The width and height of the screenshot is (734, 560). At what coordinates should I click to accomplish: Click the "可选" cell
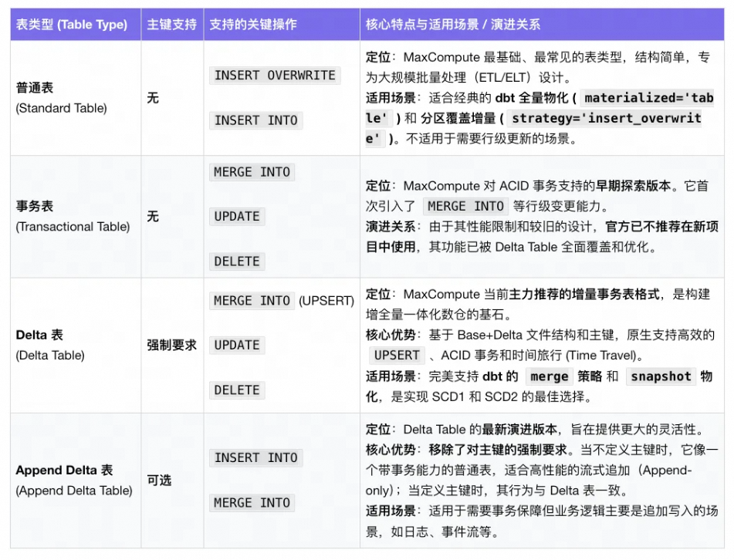(159, 480)
